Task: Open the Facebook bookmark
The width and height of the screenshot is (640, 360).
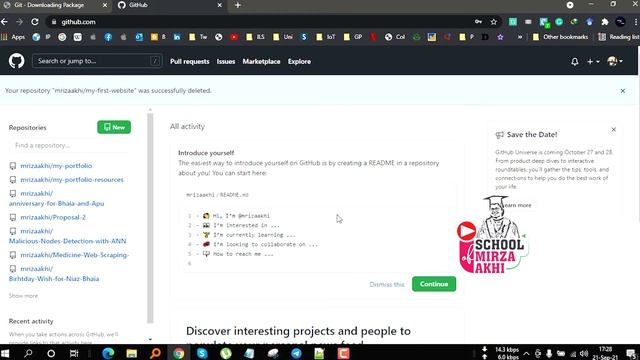Action: tap(108, 37)
